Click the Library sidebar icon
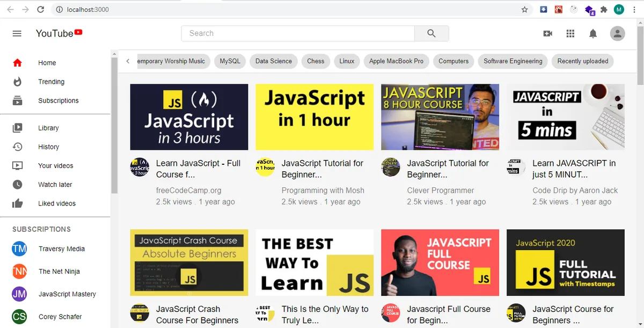 tap(17, 128)
